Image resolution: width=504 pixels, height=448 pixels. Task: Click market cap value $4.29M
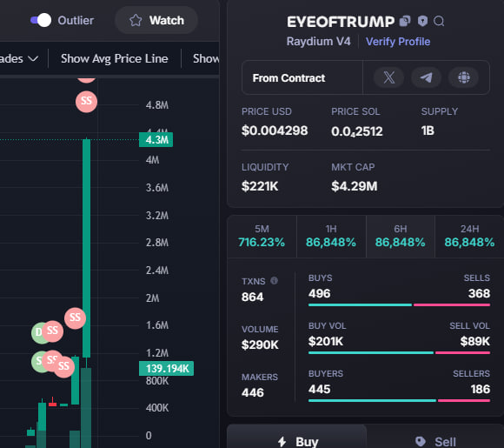[355, 186]
